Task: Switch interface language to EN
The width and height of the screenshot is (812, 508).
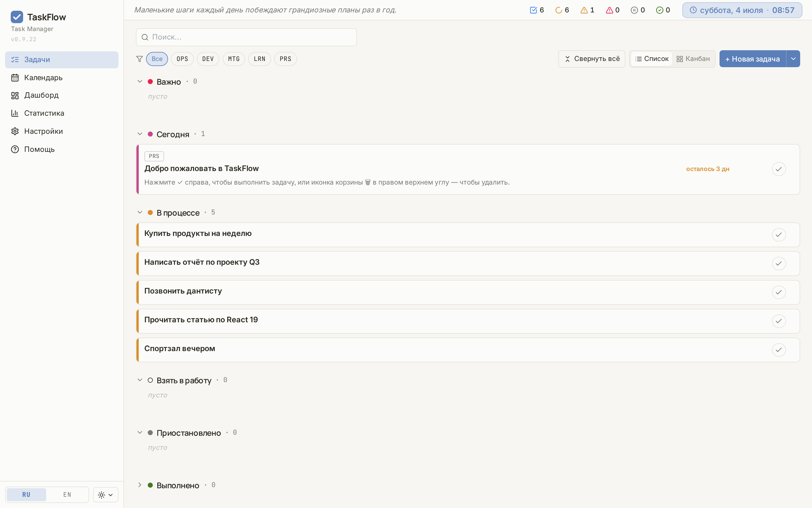Action: (67, 494)
